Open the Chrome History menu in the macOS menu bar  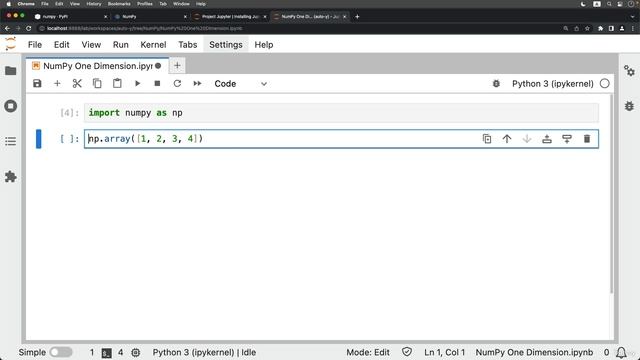point(93,4)
